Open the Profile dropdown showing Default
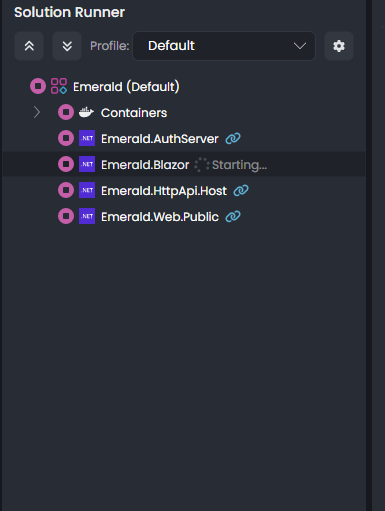Viewport: 385px width, 511px height. (x=224, y=46)
